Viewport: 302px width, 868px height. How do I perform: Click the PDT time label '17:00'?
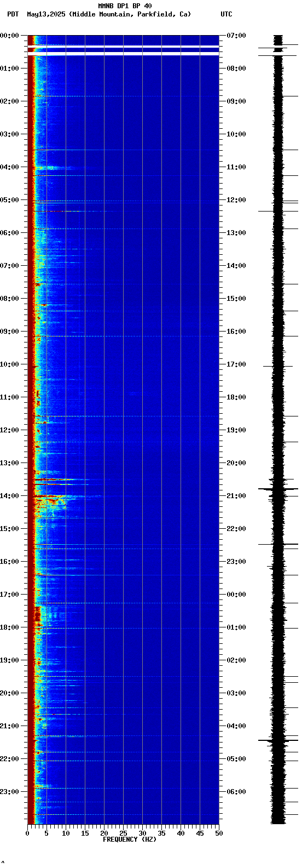coord(9,595)
